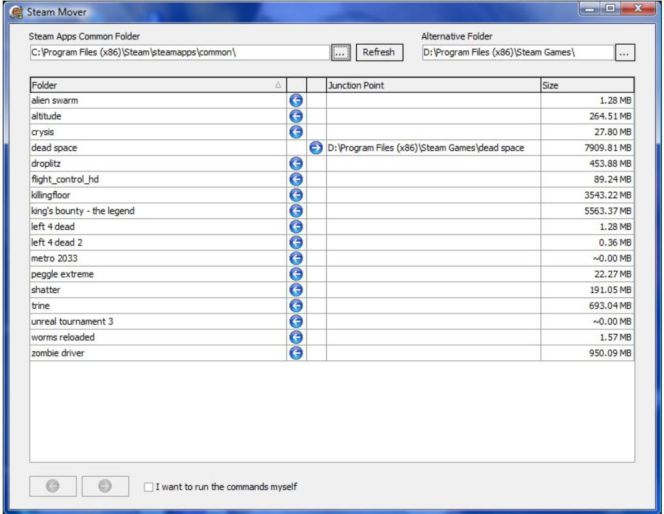Select the droplitz folder name

tap(46, 163)
